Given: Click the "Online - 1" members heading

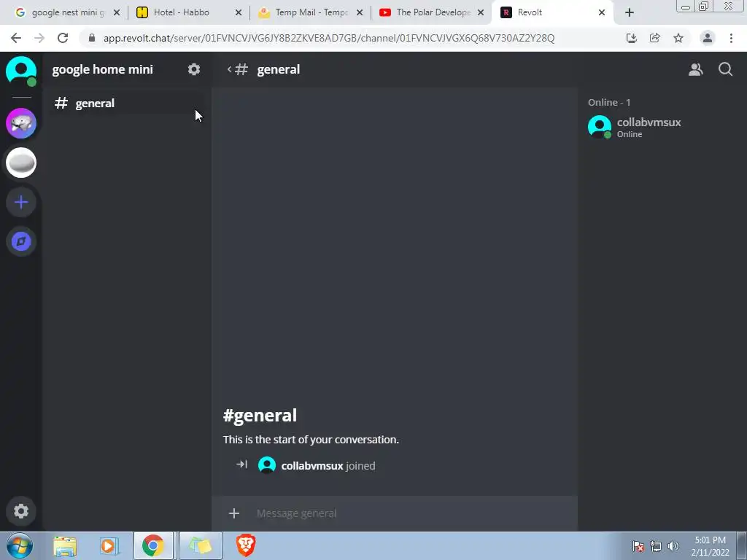Looking at the screenshot, I should [x=609, y=102].
